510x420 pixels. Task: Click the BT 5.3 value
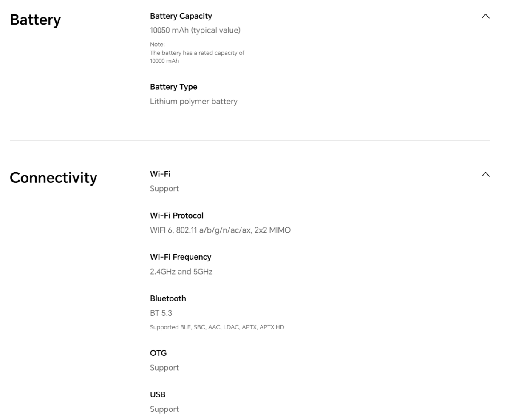pos(161,313)
